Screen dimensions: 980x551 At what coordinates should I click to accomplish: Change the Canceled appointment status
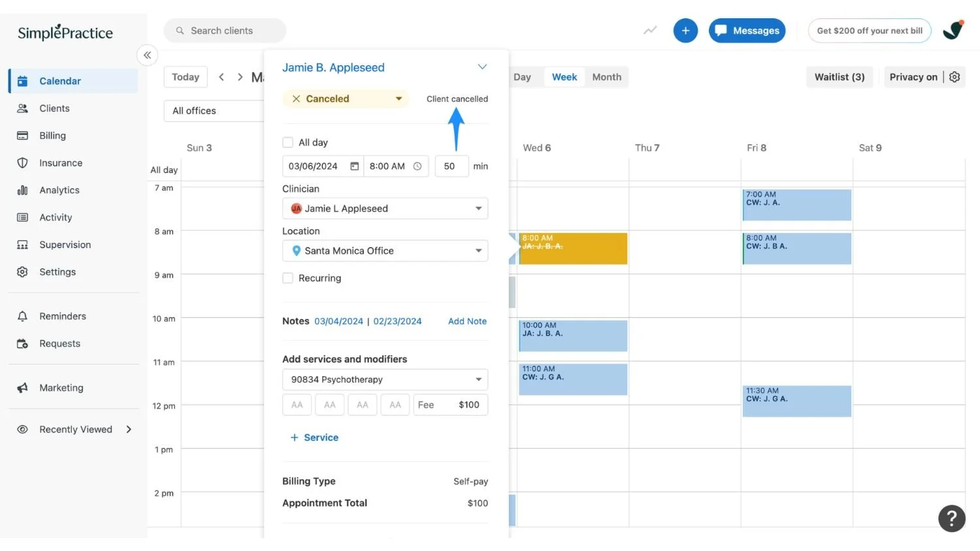click(346, 99)
